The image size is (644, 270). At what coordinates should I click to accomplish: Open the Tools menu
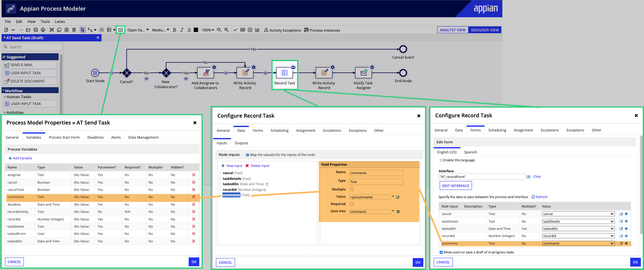pyautogui.click(x=45, y=22)
